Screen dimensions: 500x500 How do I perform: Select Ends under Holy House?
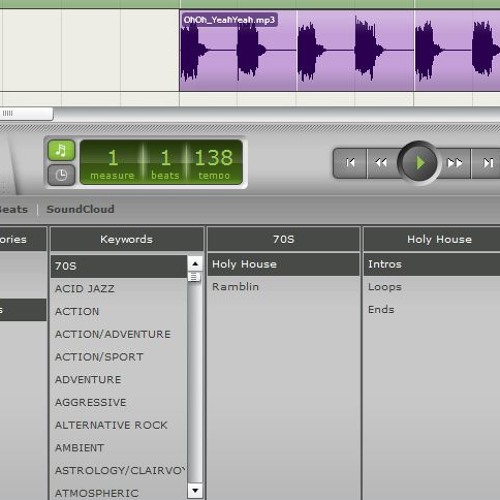pyautogui.click(x=432, y=309)
